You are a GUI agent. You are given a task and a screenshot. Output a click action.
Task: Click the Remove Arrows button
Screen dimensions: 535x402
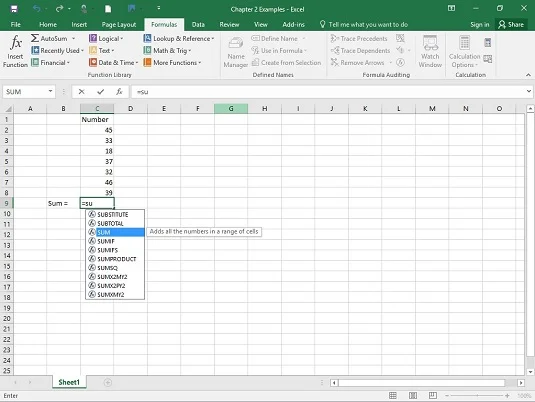(x=358, y=62)
